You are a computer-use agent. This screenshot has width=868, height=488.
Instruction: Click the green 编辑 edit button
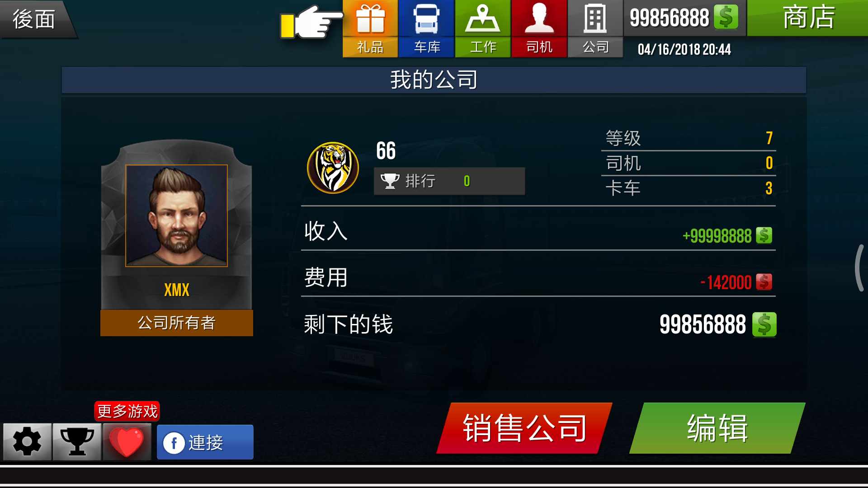[717, 428]
